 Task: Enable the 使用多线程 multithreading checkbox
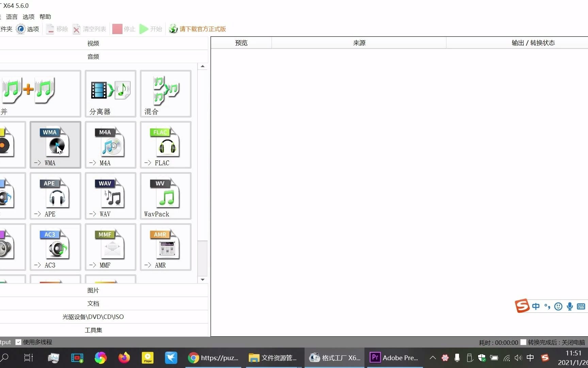19,342
